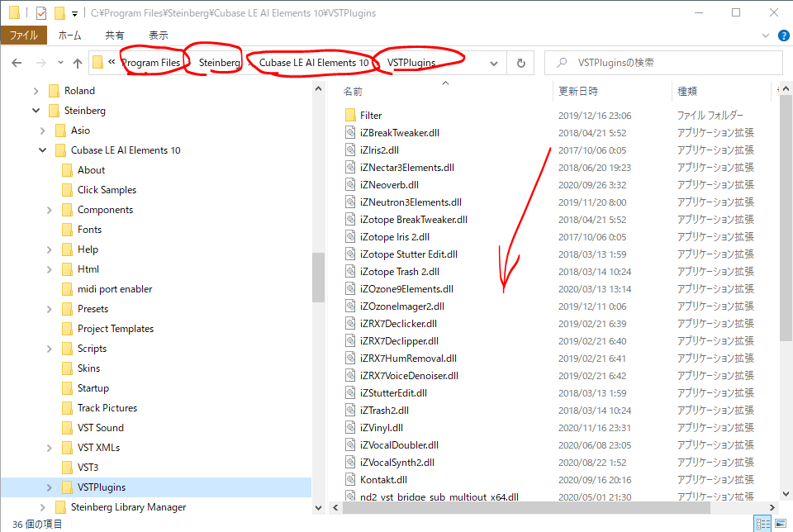Open the 共有 ribbon tab

pos(114,36)
